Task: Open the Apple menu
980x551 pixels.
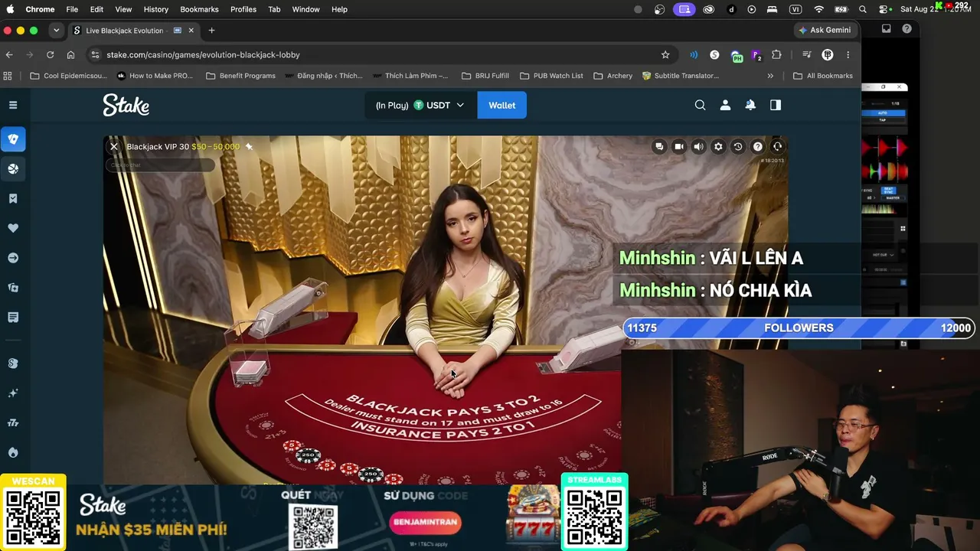Action: [10, 9]
